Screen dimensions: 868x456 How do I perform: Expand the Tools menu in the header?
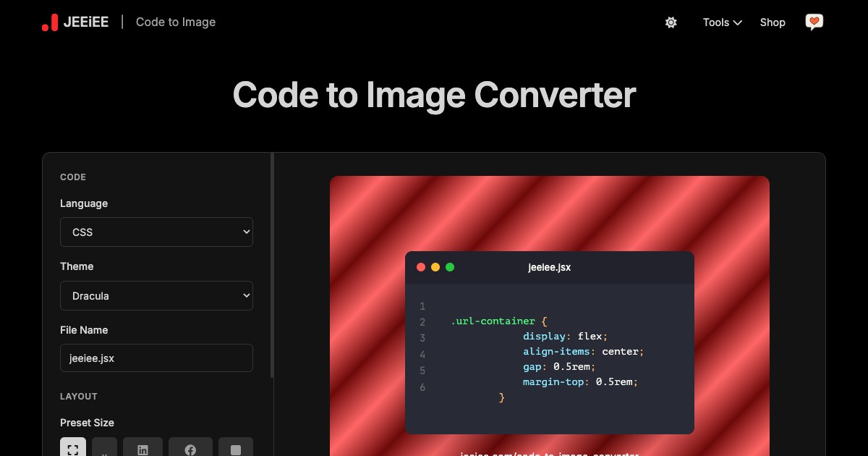[x=721, y=22]
